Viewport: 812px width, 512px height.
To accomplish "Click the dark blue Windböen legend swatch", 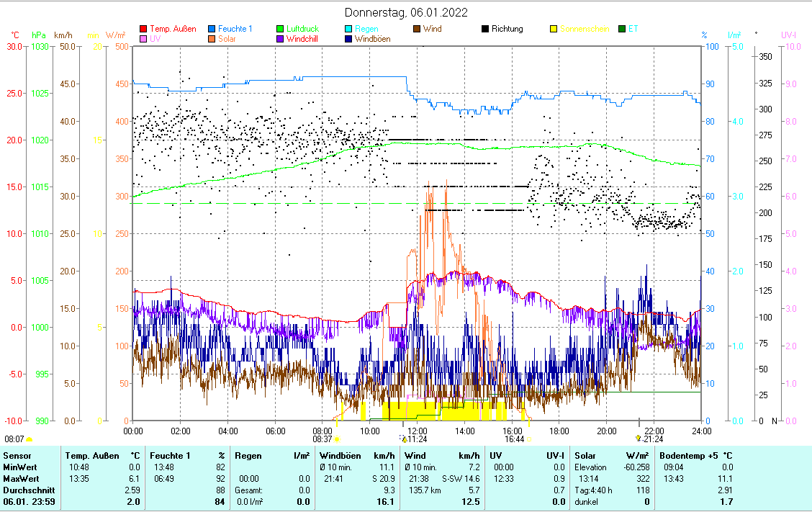I will point(348,39).
